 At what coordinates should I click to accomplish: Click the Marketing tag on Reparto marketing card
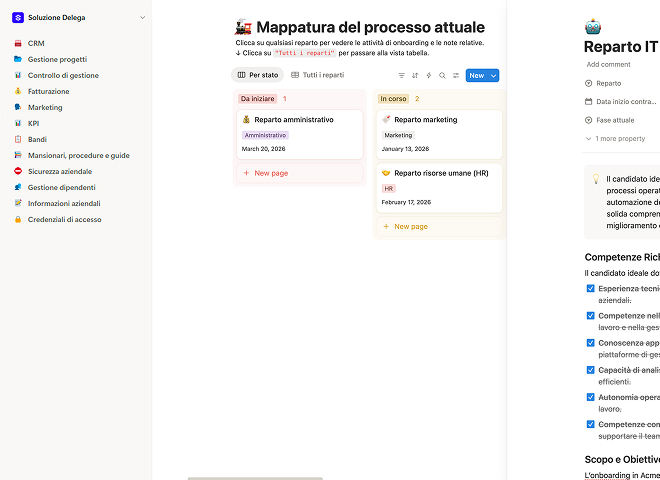(x=398, y=135)
